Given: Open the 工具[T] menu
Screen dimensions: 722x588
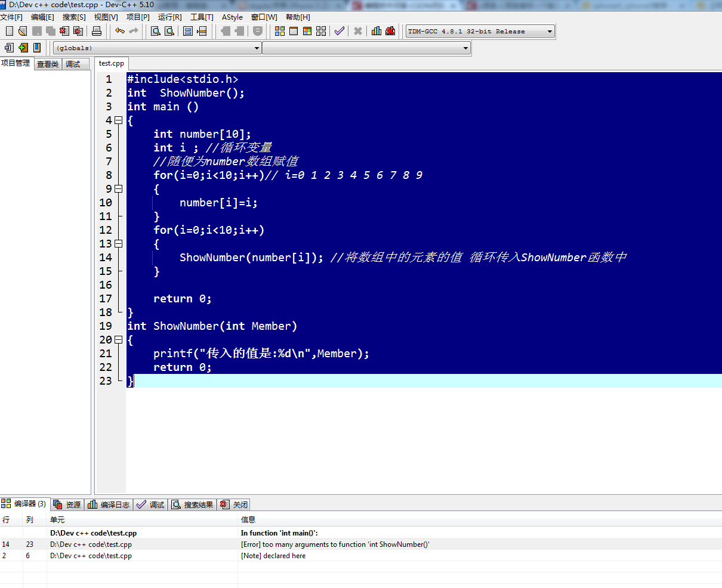Looking at the screenshot, I should [x=202, y=17].
